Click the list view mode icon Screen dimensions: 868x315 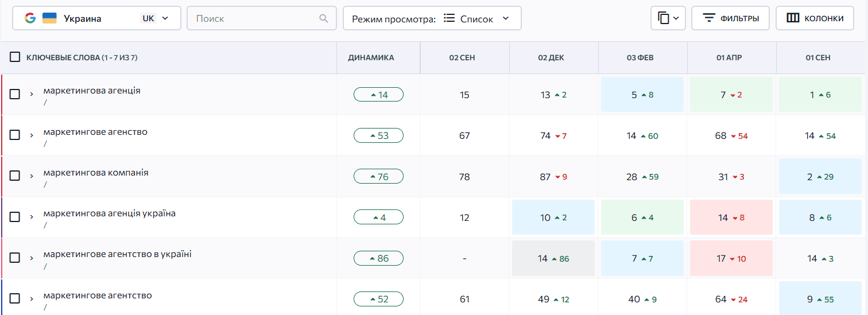[449, 18]
